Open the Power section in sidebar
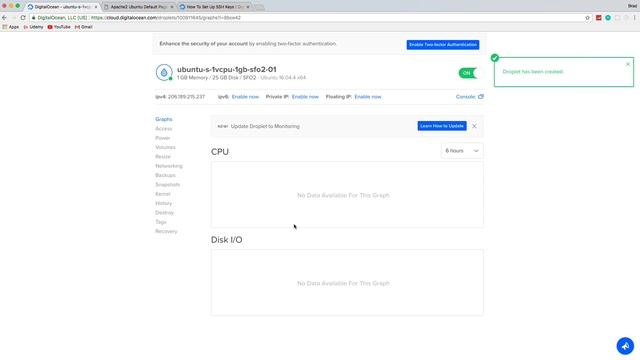Screen dimensions: 640x360 point(162,138)
